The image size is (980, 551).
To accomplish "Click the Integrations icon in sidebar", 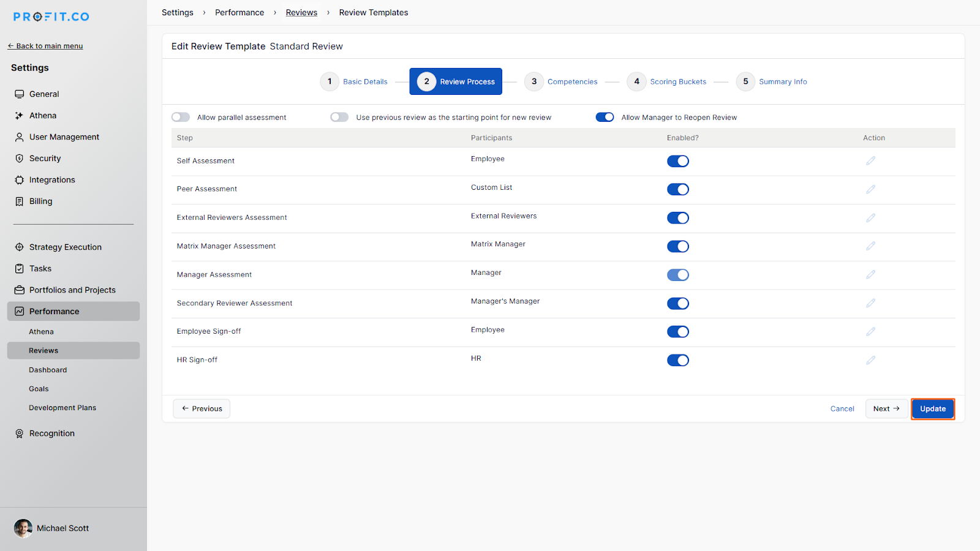I will tap(20, 180).
